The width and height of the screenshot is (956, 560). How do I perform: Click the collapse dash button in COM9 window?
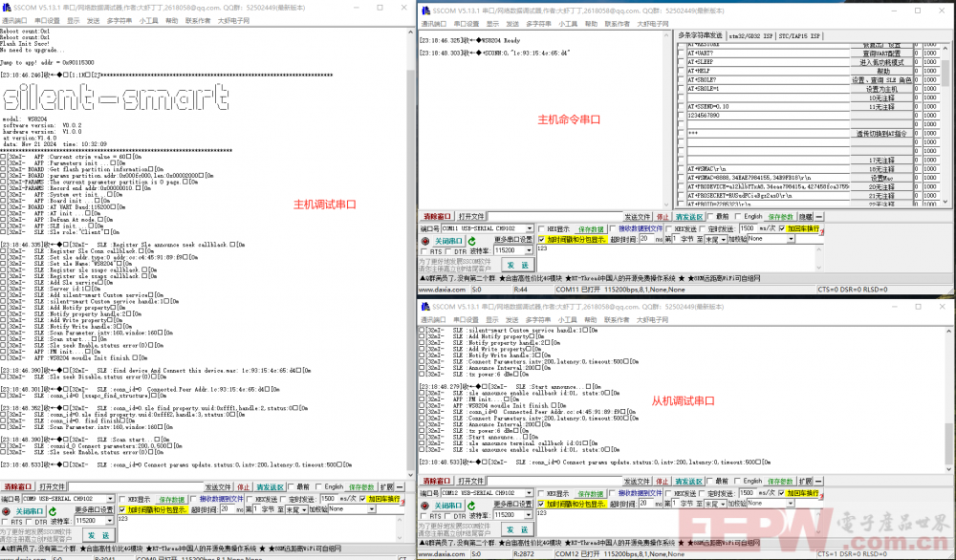pos(400,486)
